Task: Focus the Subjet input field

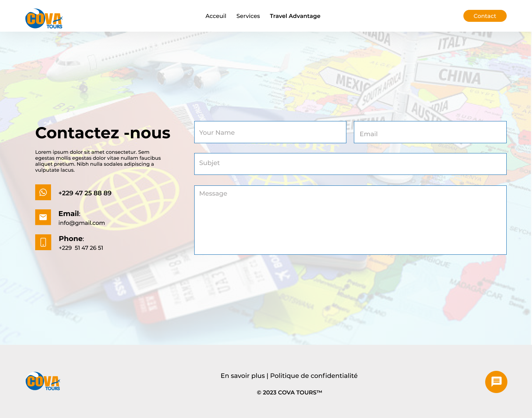Action: tap(350, 164)
